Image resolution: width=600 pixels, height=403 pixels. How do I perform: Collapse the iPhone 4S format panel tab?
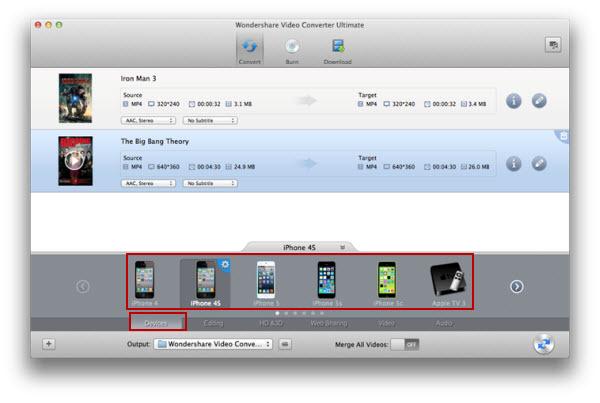(x=342, y=248)
